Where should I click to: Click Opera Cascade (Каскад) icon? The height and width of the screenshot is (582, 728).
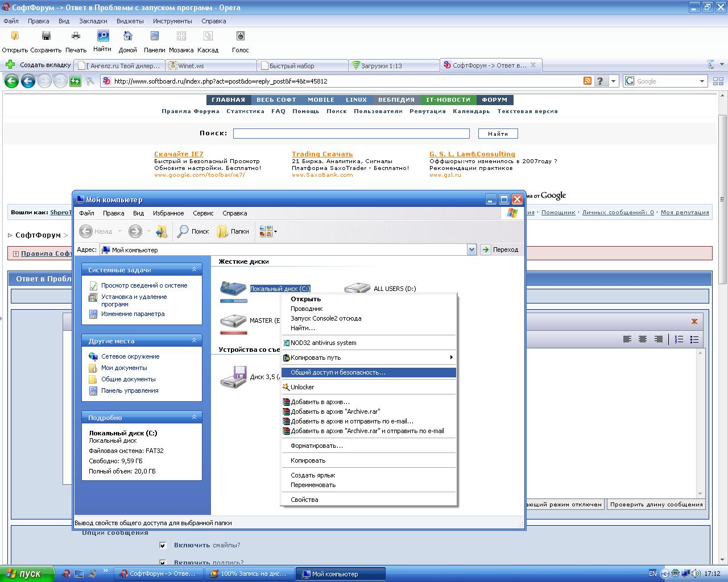point(208,36)
